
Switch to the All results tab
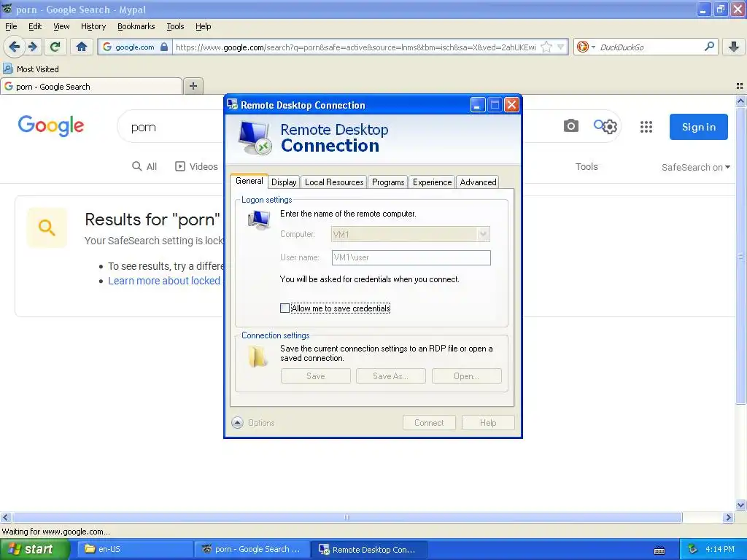[x=144, y=166]
